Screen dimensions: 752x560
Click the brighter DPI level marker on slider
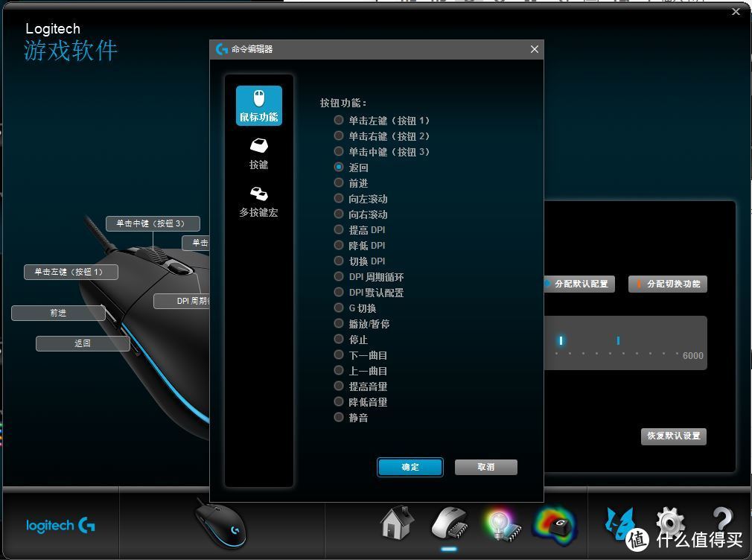tap(561, 340)
